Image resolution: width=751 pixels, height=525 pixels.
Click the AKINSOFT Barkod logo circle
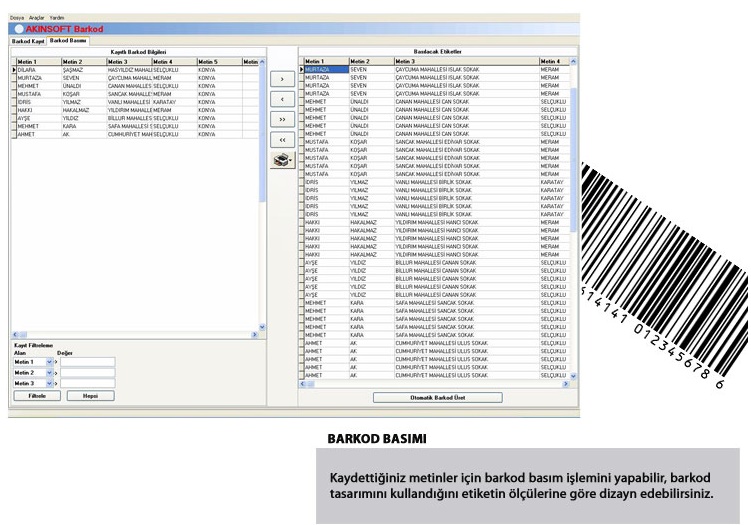(19, 29)
